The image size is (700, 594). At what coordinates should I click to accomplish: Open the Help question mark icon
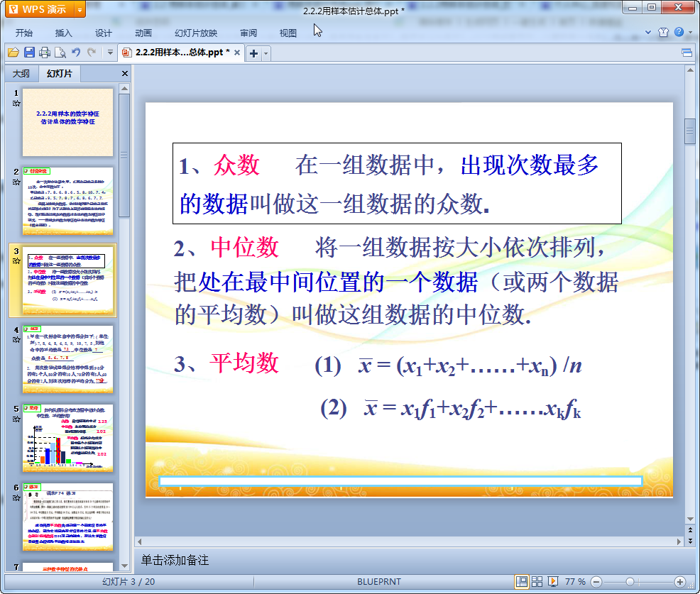[x=679, y=32]
